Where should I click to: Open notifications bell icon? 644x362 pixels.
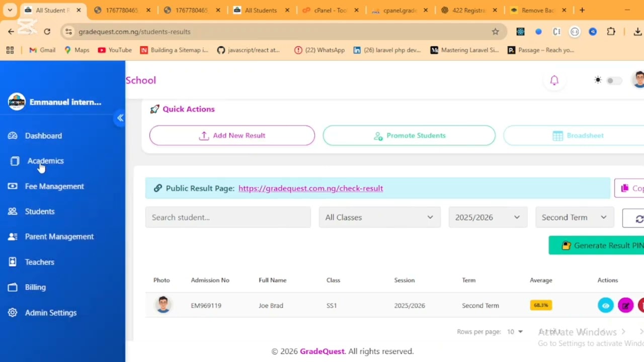tap(554, 80)
